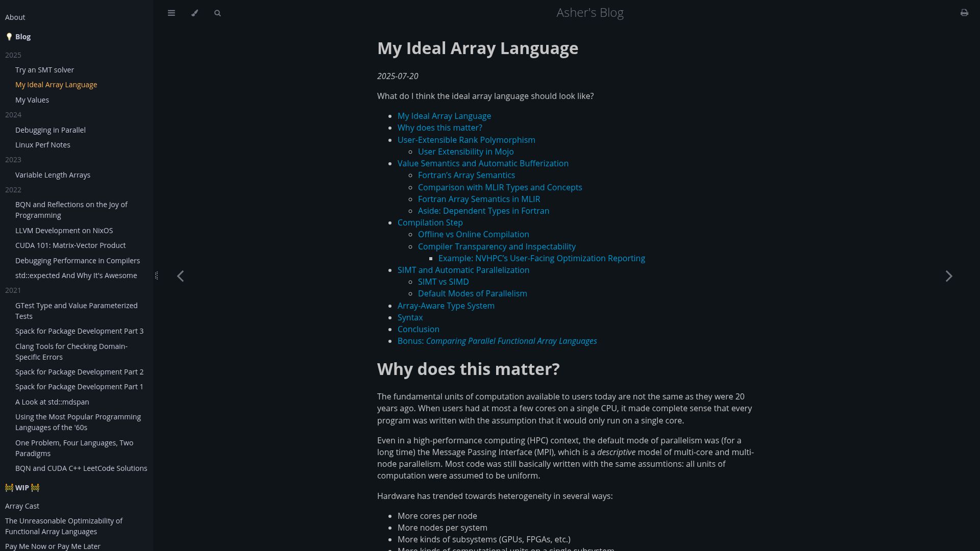Select 'My Values' in sidebar
The image size is (980, 551).
tap(32, 100)
